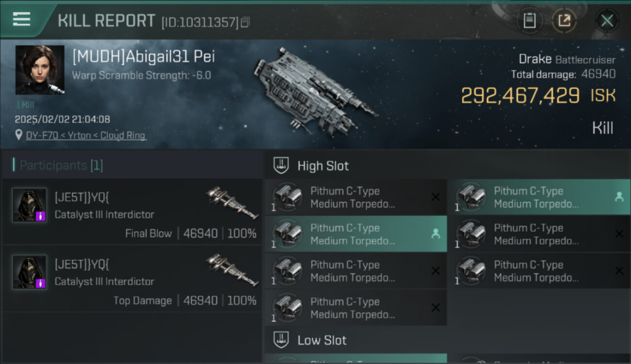Click the 292,467,429 ISK value

(x=520, y=96)
